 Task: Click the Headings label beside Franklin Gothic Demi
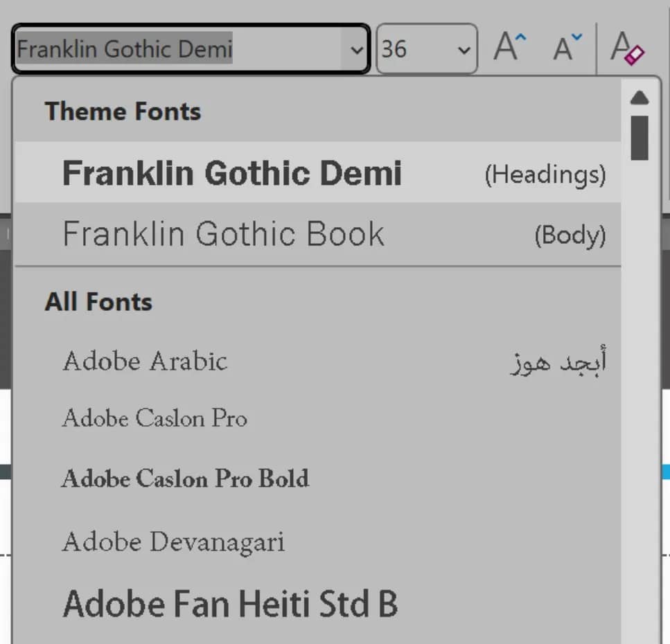pyautogui.click(x=547, y=175)
